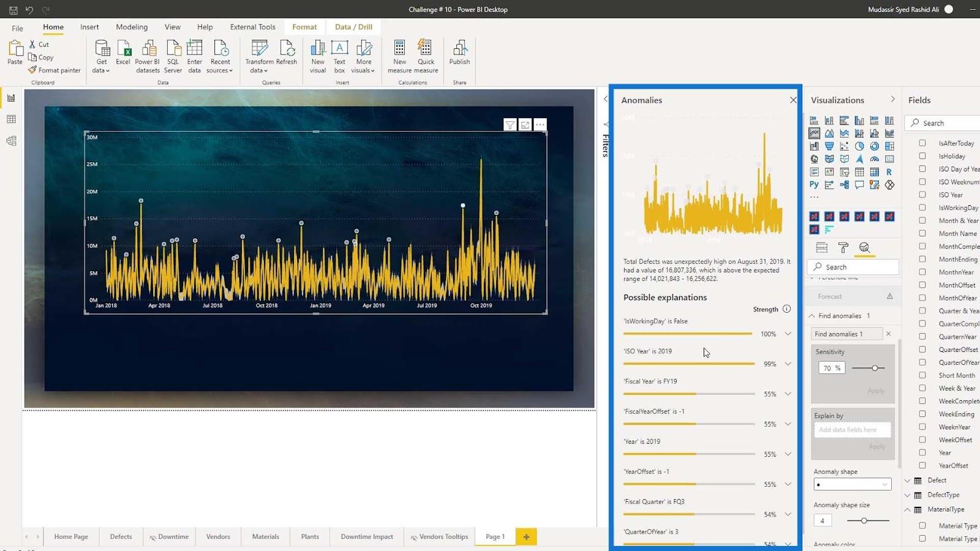Open the View ribbon tab
980x551 pixels.
(x=172, y=27)
